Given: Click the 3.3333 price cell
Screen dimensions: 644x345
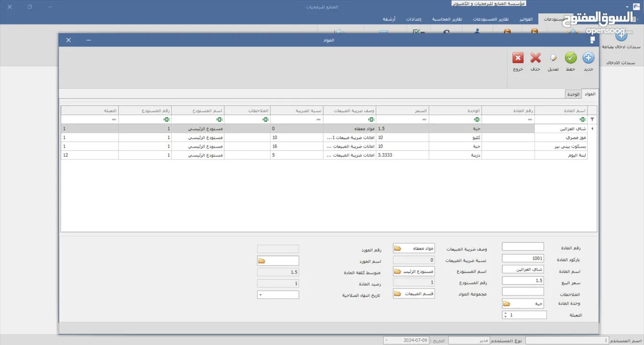Looking at the screenshot, I should coord(402,155).
